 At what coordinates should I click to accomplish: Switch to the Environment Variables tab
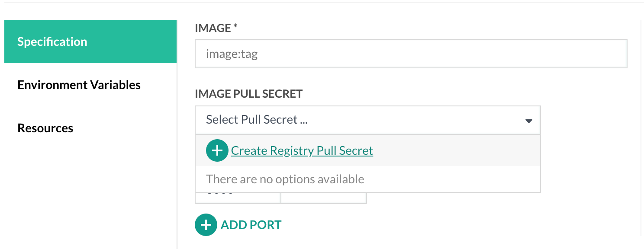[x=79, y=85]
